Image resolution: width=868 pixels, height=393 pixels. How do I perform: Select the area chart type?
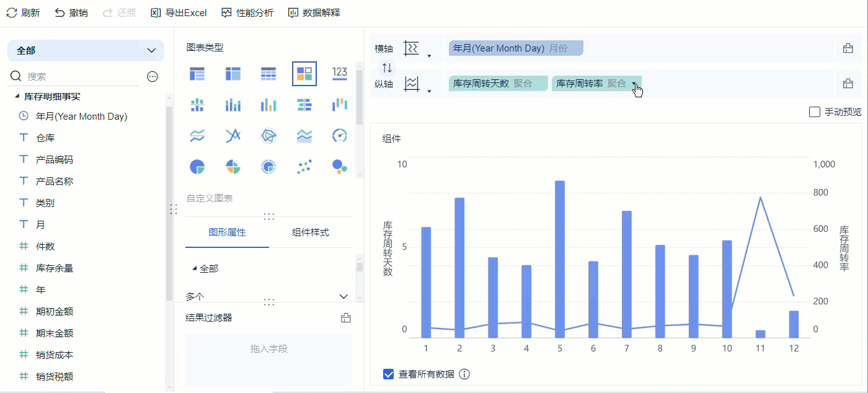click(x=304, y=136)
